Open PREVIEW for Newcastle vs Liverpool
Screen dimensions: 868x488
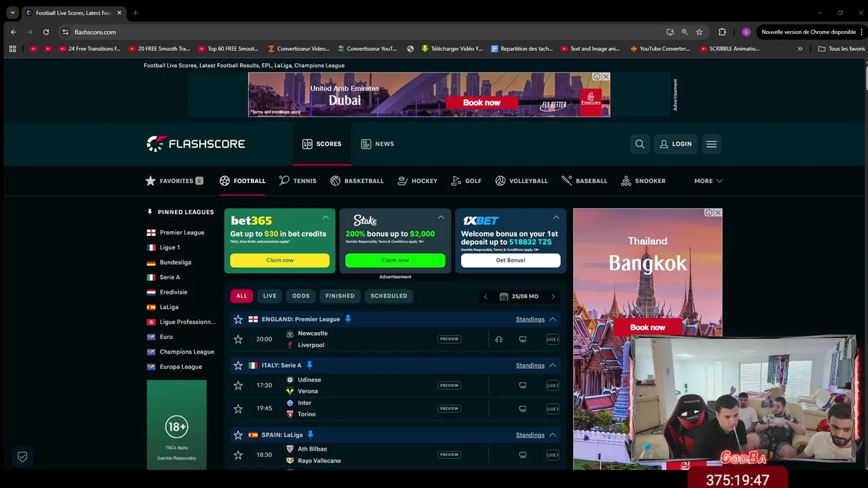tap(449, 339)
